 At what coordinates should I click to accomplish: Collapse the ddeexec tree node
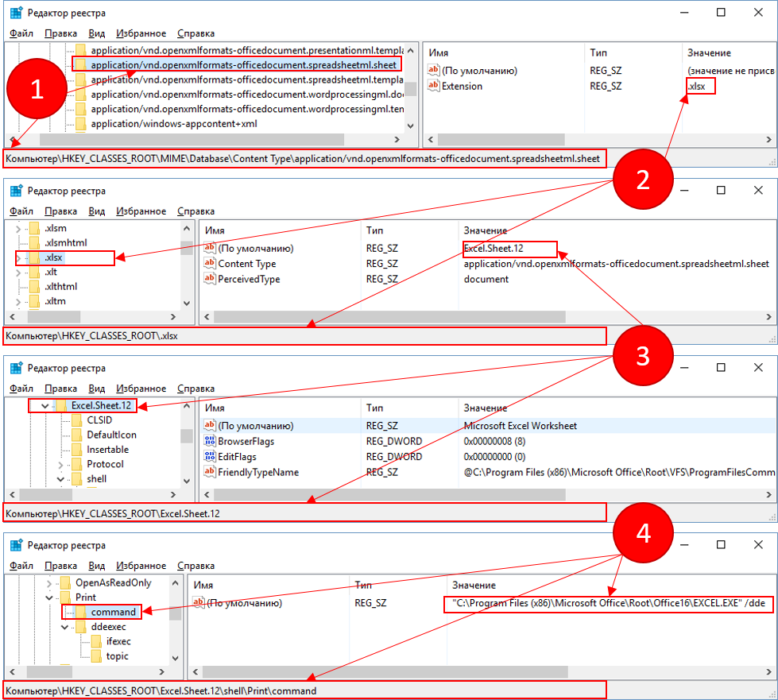coord(60,627)
